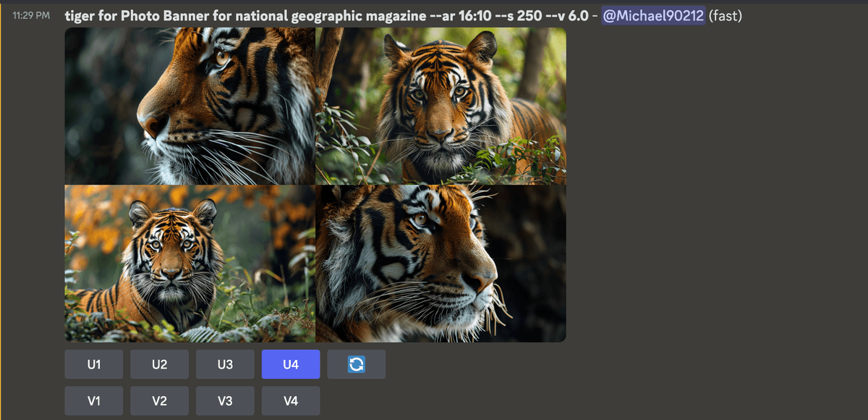Open the top-right front-facing tiger image
The height and width of the screenshot is (420, 868).
441,106
